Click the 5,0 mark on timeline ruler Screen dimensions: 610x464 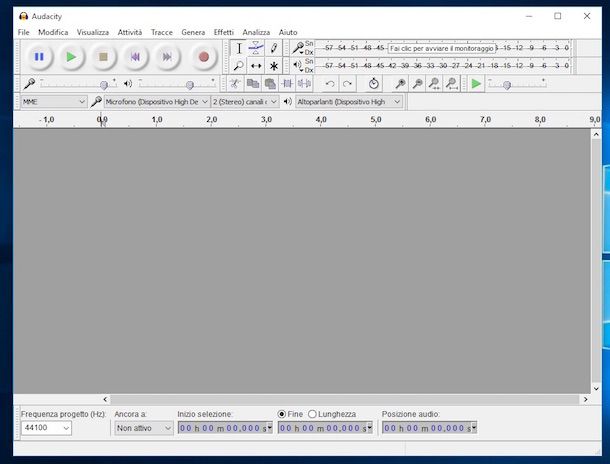click(376, 119)
